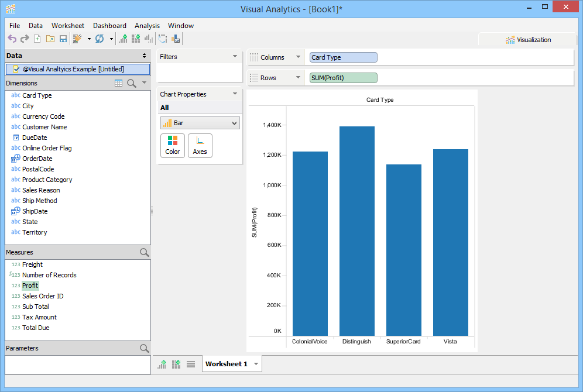Switch to the Visualization tab
The width and height of the screenshot is (583, 392).
click(x=528, y=40)
